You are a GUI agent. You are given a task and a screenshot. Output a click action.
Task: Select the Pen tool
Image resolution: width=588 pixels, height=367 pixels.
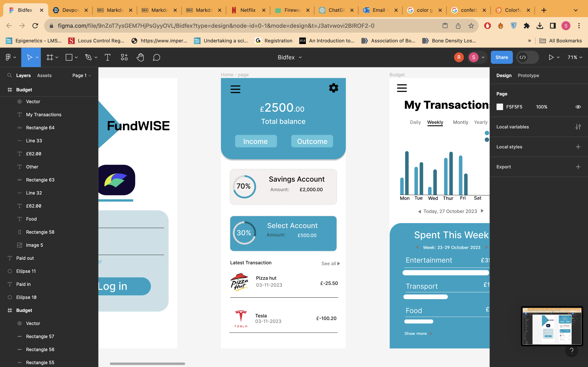coord(88,57)
